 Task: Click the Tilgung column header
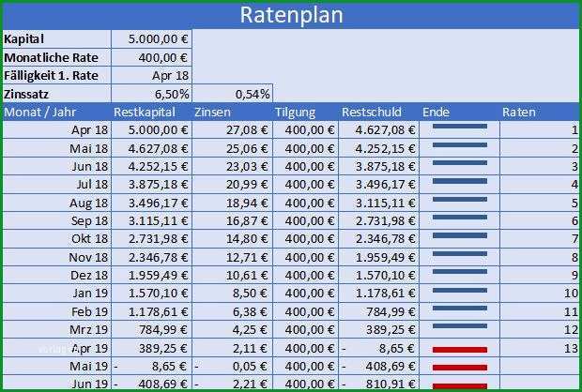[x=306, y=112]
